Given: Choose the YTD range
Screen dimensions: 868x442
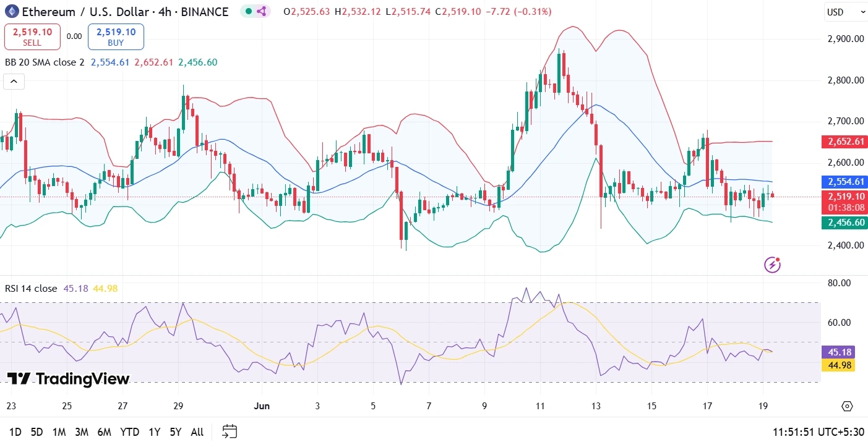Looking at the screenshot, I should tap(129, 432).
